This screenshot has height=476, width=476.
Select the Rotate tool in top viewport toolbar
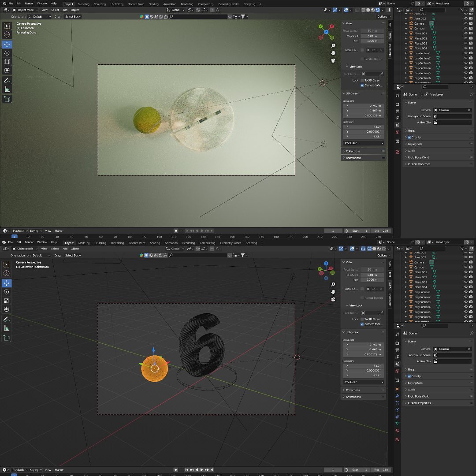click(7, 53)
